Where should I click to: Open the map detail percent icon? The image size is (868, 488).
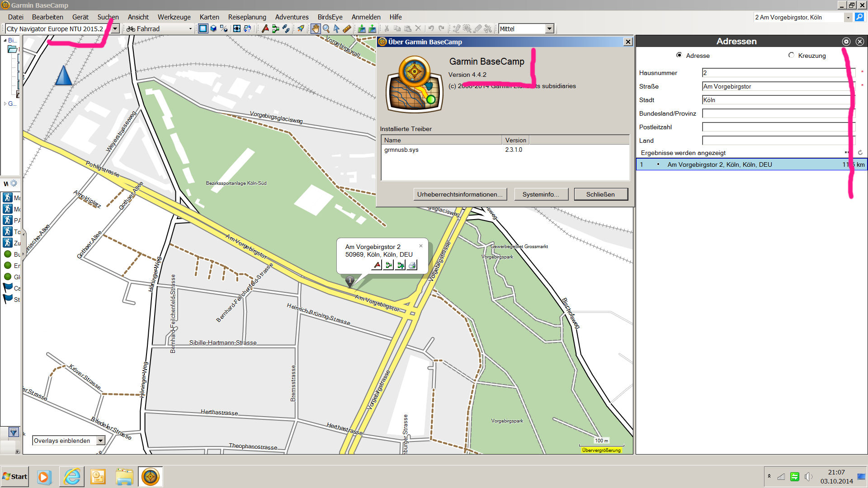point(224,29)
